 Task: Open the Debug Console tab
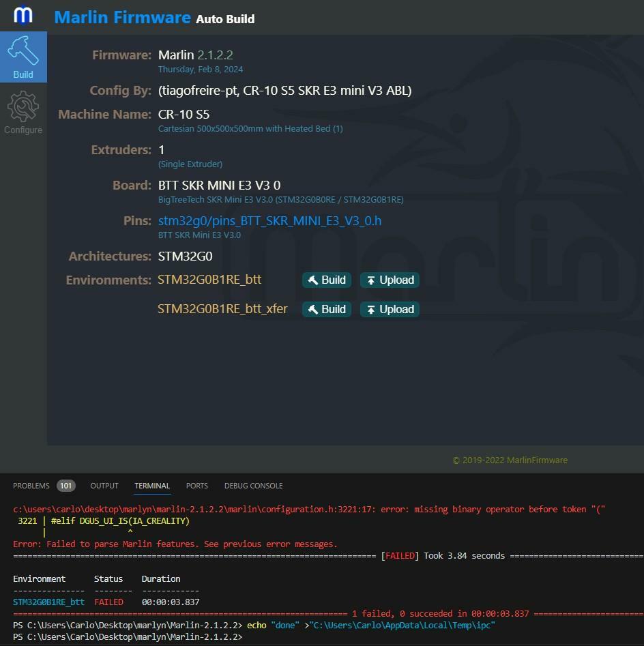coord(253,486)
